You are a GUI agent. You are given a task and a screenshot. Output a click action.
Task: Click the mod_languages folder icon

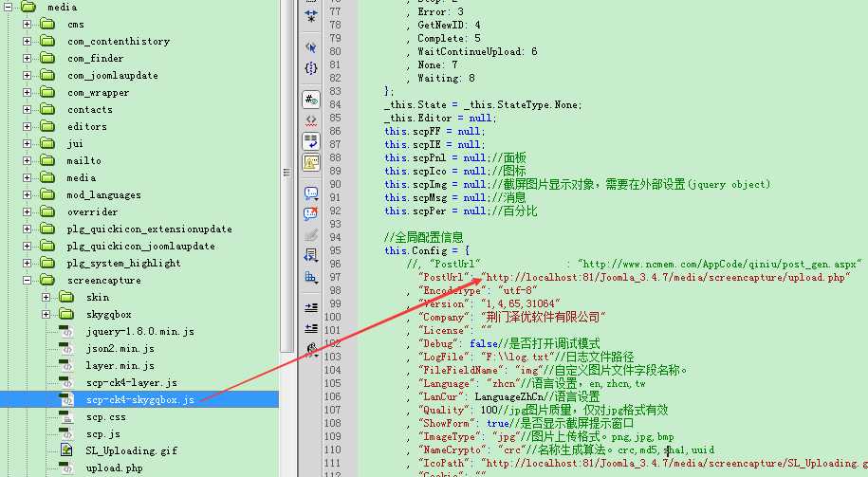click(47, 194)
